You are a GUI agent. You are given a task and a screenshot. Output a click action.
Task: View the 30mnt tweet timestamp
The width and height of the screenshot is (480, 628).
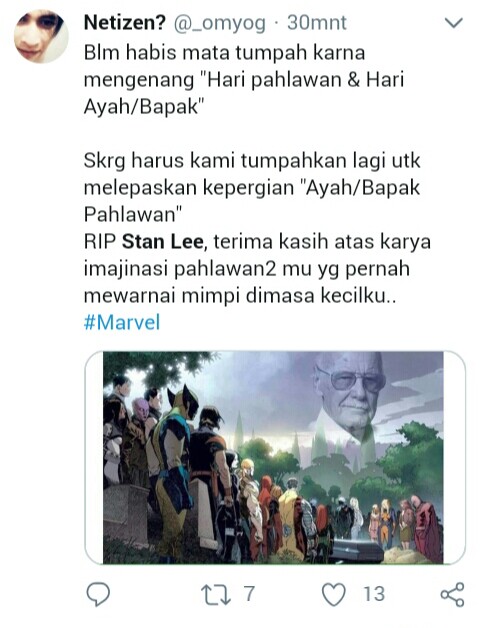[317, 23]
